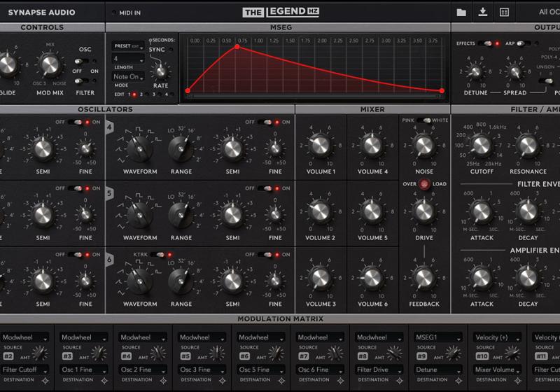560x392 pixels.
Task: Click the VOLUME 1 mixer knob
Action: point(321,146)
